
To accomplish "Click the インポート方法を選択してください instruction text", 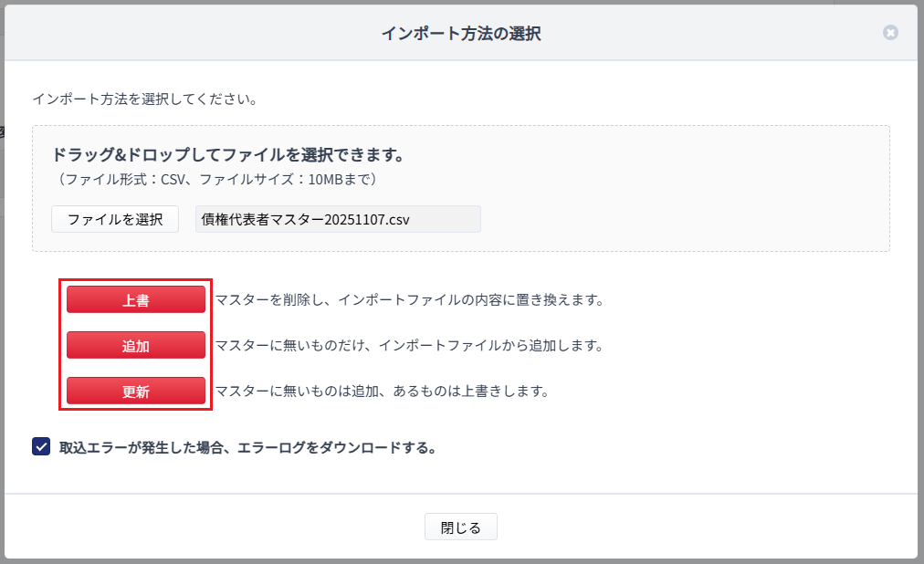I will tap(144, 99).
